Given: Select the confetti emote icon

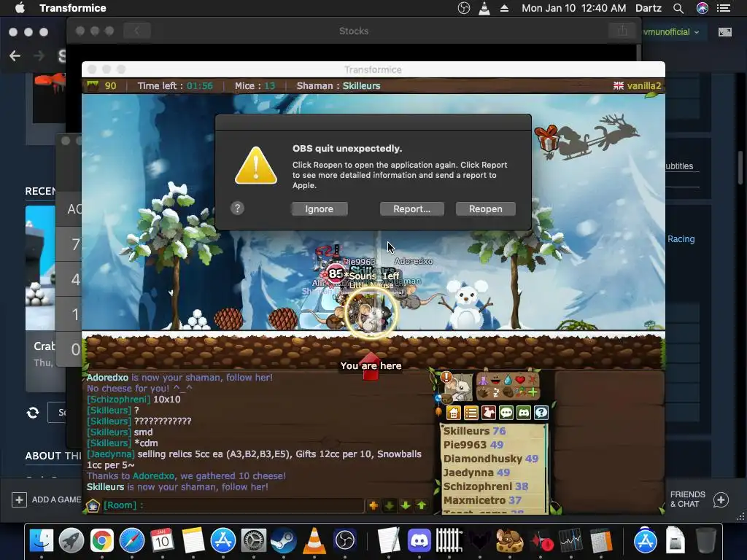Looking at the screenshot, I should tap(520, 393).
